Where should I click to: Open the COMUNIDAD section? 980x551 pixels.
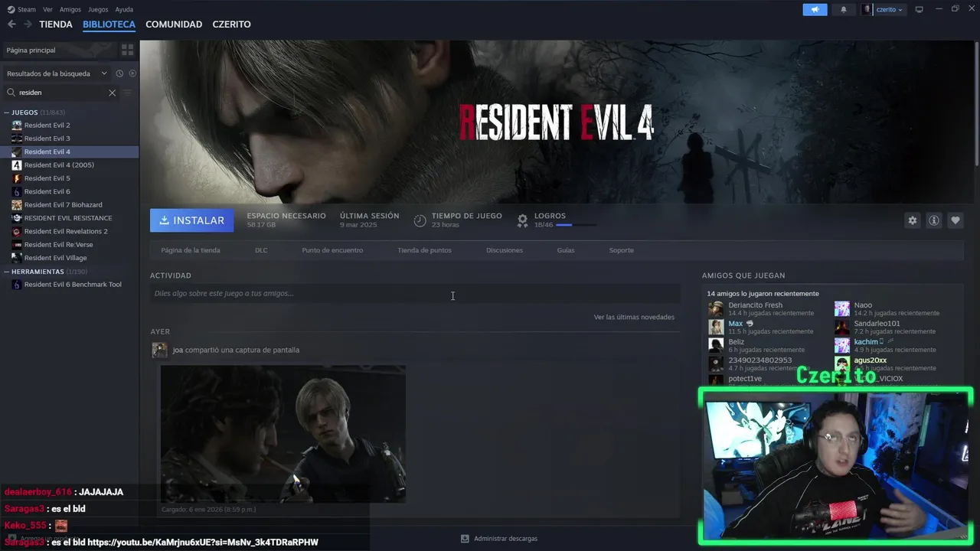(174, 24)
